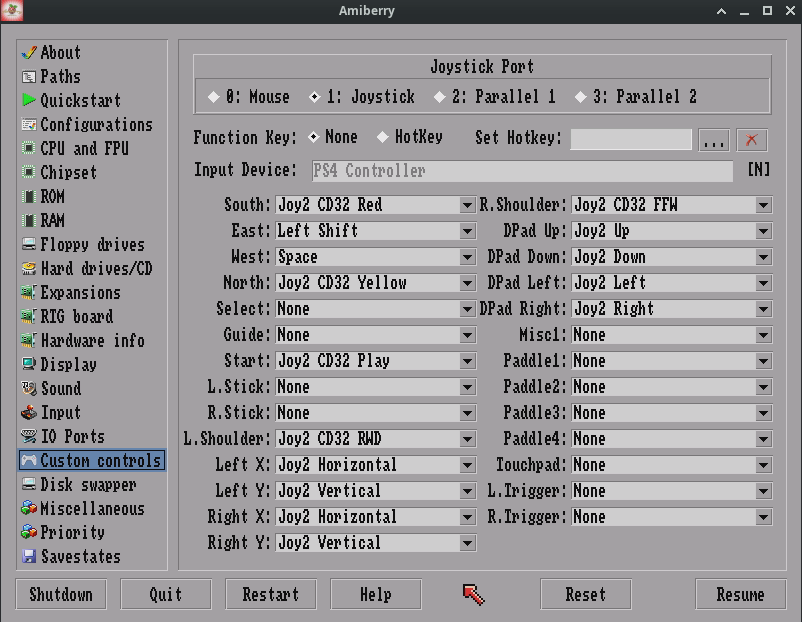
Task: Switch to the Input section
Action: 30,412
